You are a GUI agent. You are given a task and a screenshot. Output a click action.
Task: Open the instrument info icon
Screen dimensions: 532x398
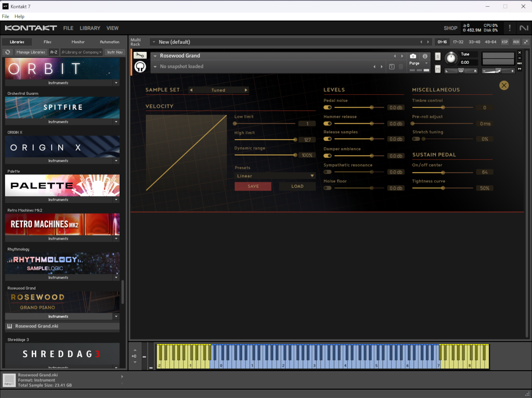(x=425, y=56)
